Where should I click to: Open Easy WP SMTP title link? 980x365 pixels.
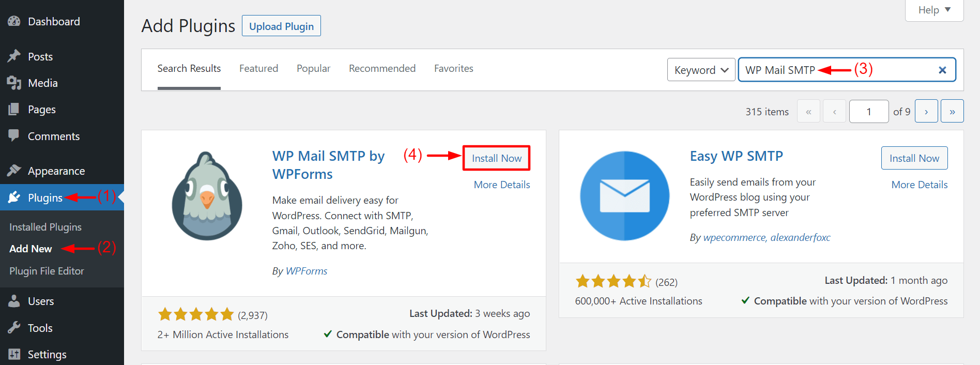pyautogui.click(x=737, y=156)
